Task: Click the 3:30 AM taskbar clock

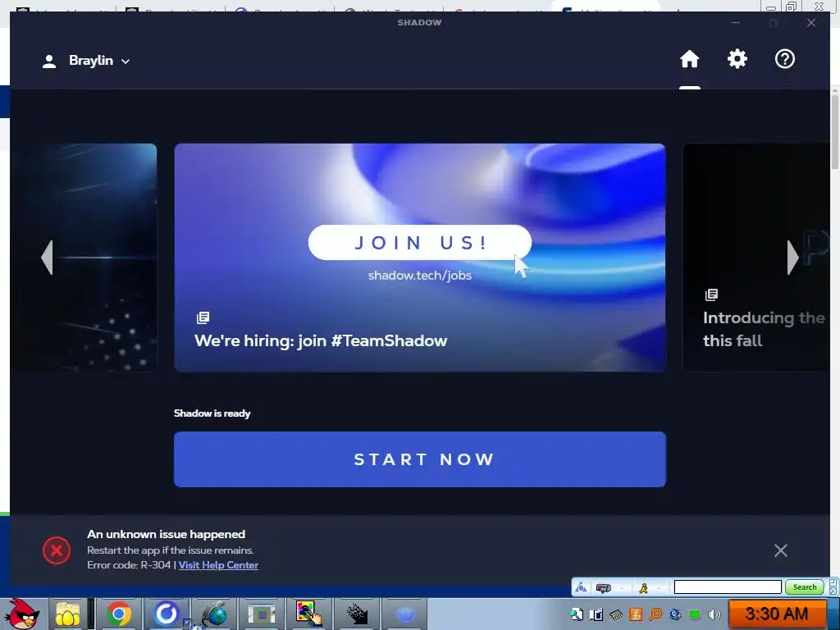Action: point(776,614)
